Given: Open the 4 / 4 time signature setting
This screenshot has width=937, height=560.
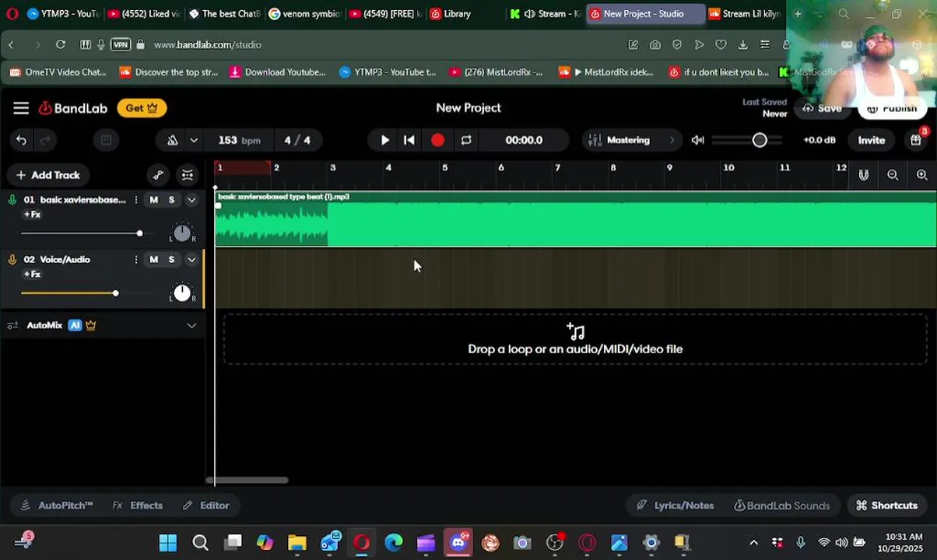Looking at the screenshot, I should coord(297,140).
